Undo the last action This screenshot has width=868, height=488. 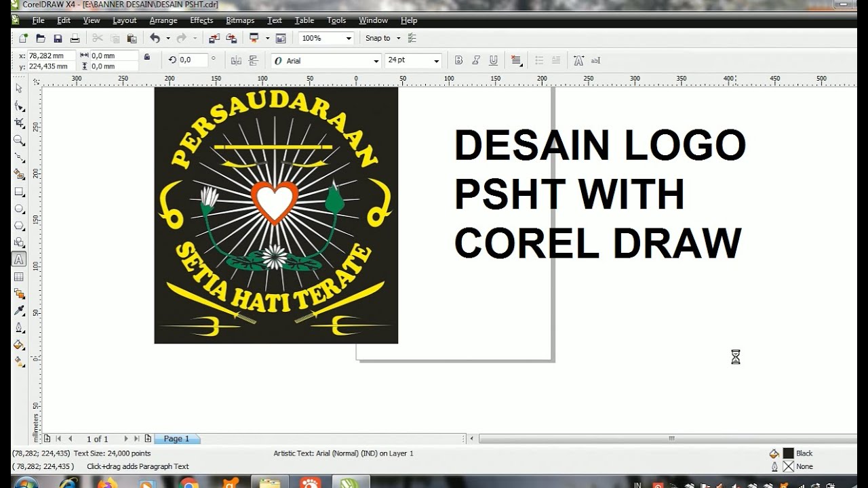(155, 39)
